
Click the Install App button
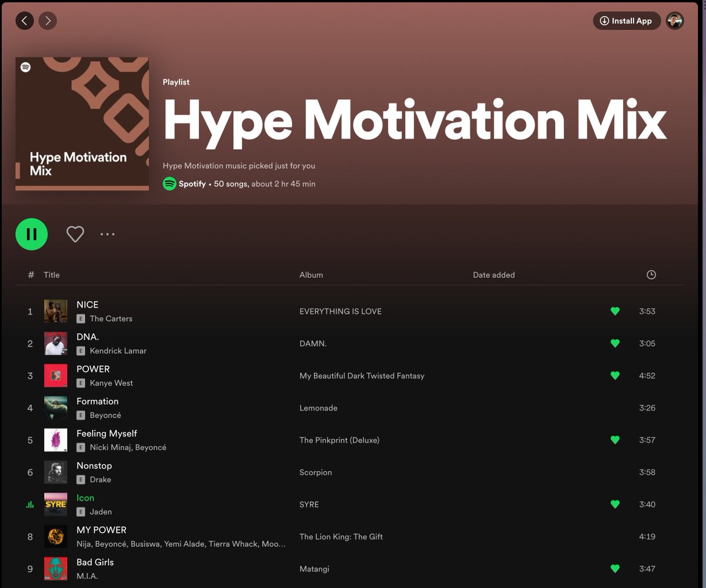[x=627, y=21]
